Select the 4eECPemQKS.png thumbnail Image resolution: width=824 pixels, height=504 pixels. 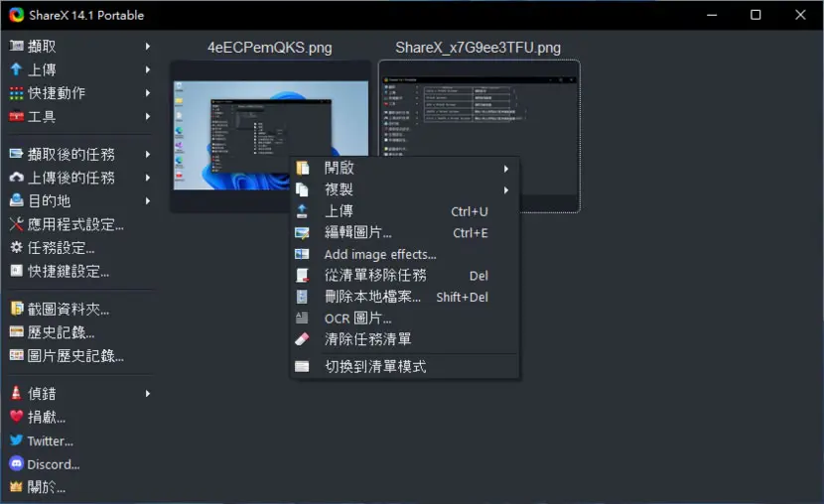(271, 136)
